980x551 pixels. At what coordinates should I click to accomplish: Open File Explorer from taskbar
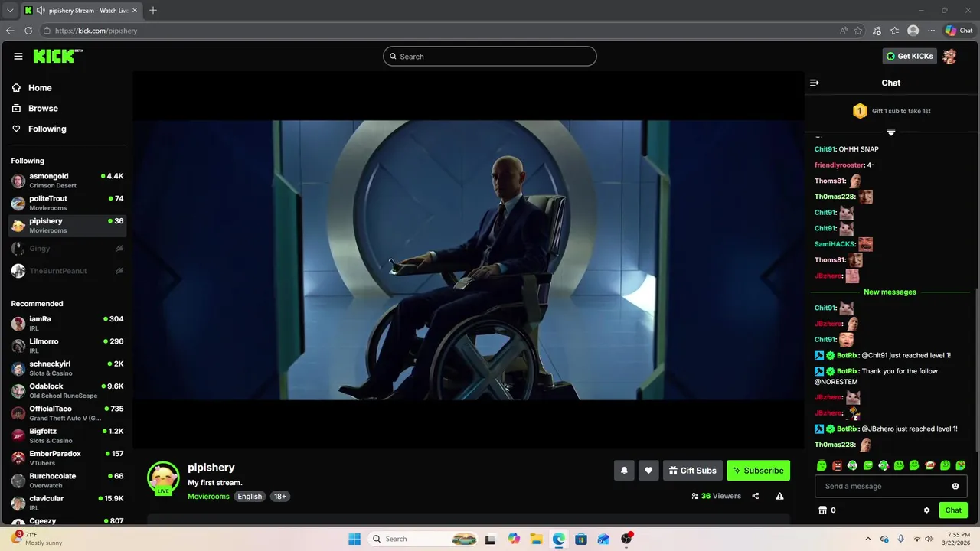pyautogui.click(x=536, y=539)
